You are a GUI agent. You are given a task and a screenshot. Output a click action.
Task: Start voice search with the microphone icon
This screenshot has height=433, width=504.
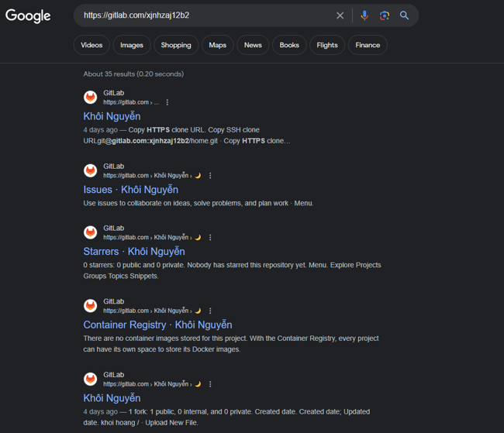(x=364, y=15)
